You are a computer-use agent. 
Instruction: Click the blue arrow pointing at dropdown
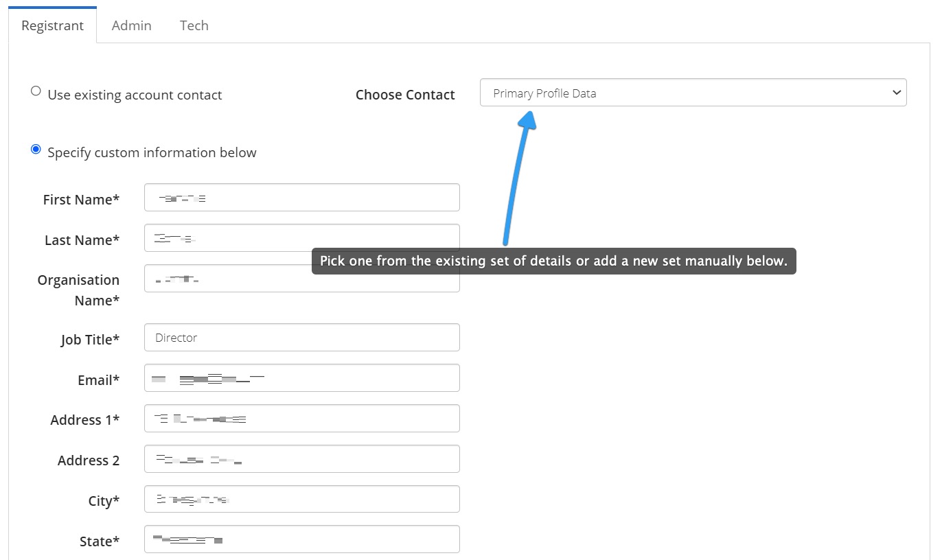[x=516, y=178]
